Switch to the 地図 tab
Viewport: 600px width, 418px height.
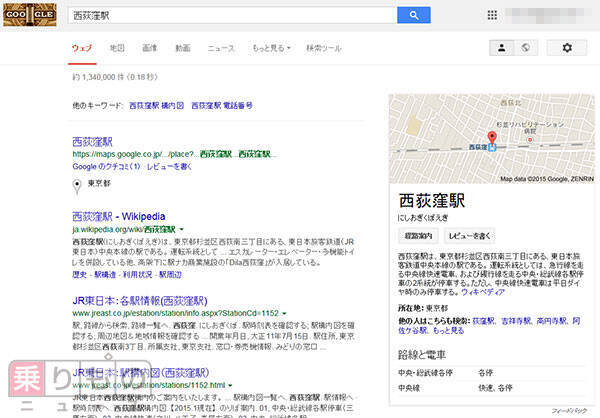(x=117, y=48)
